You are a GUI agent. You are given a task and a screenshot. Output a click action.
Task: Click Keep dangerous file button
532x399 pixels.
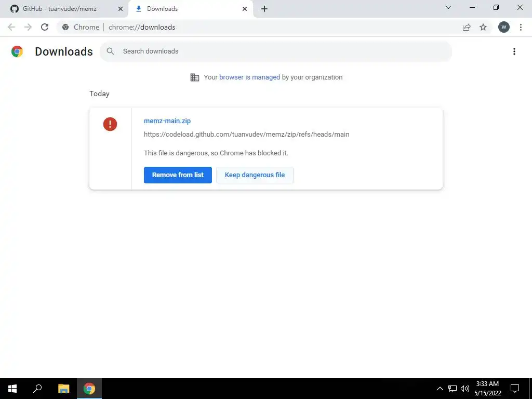coord(255,175)
